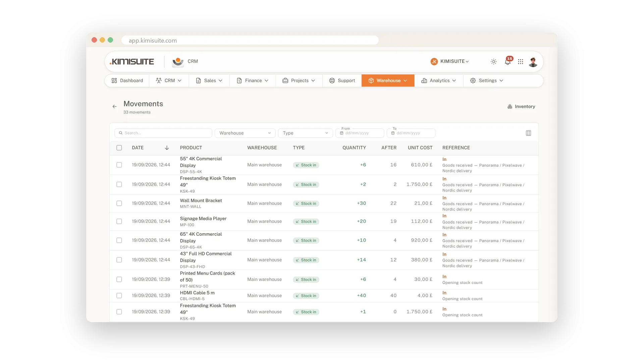Screen dimensions: 644x362
Task: Click the column visibility icon
Action: (528, 133)
